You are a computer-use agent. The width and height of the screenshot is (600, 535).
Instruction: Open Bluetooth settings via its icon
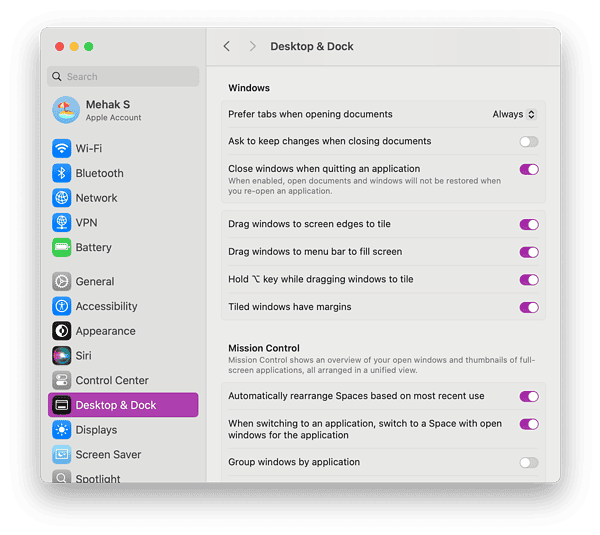[x=62, y=173]
